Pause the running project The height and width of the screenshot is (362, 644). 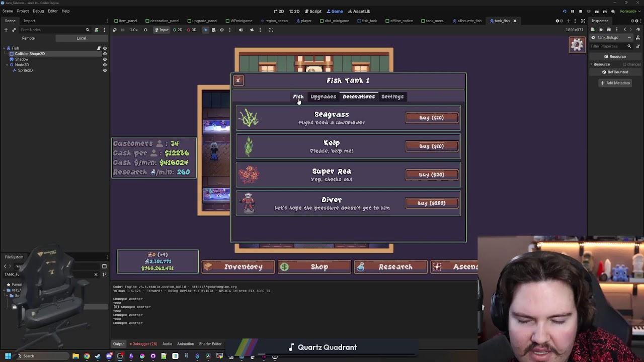pos(572,11)
